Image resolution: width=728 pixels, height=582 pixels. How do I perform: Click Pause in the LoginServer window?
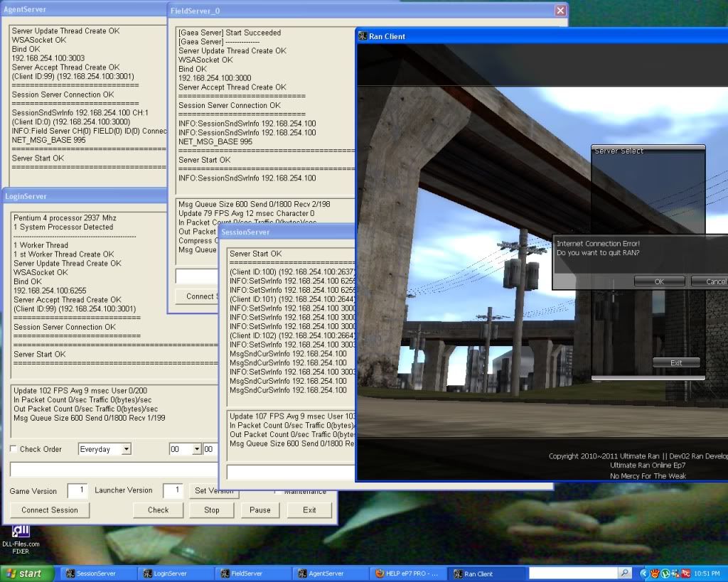coord(259,510)
